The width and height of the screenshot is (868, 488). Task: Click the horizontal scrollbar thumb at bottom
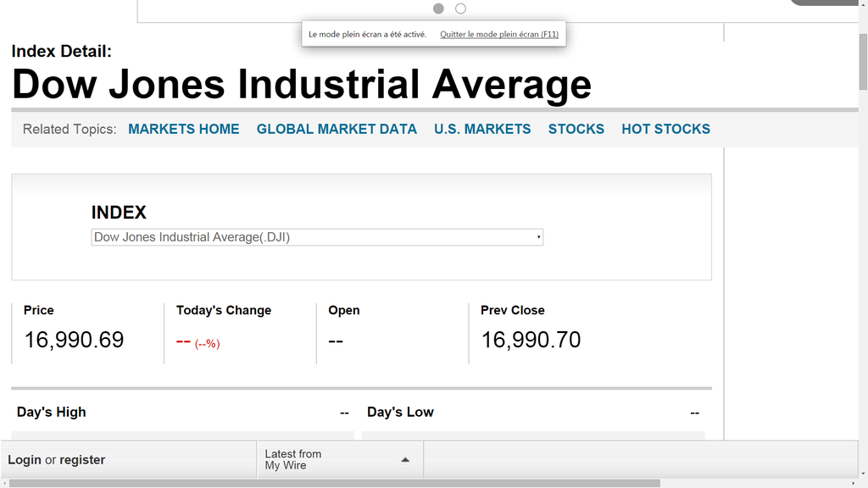click(335, 483)
